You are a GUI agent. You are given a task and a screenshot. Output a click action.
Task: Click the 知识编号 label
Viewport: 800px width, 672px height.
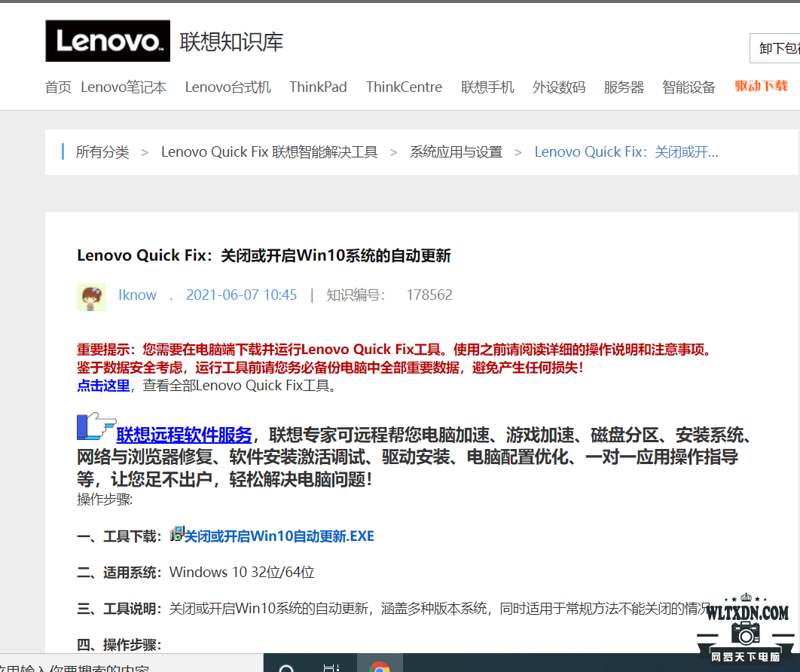coord(356,295)
